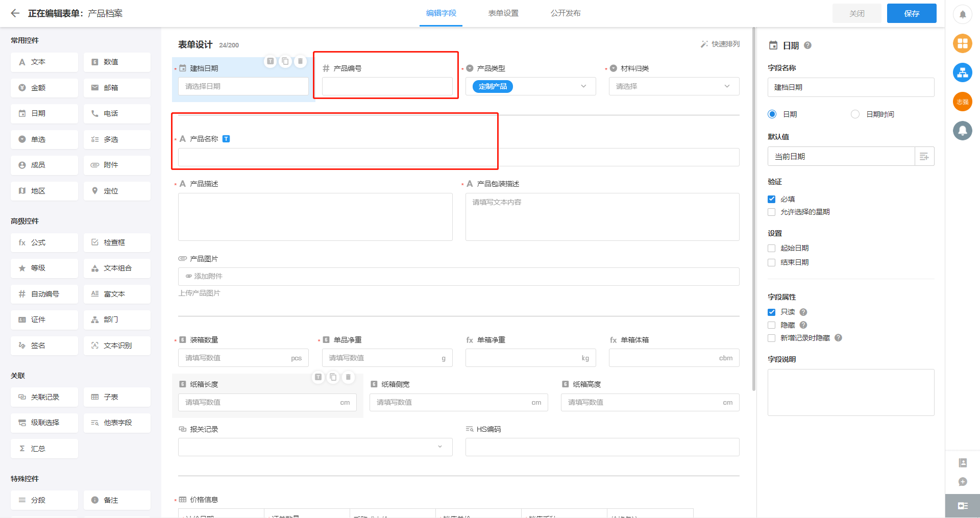The width and height of the screenshot is (980, 518).
Task: Click the delete icon above 建档日期 field
Action: click(x=300, y=61)
